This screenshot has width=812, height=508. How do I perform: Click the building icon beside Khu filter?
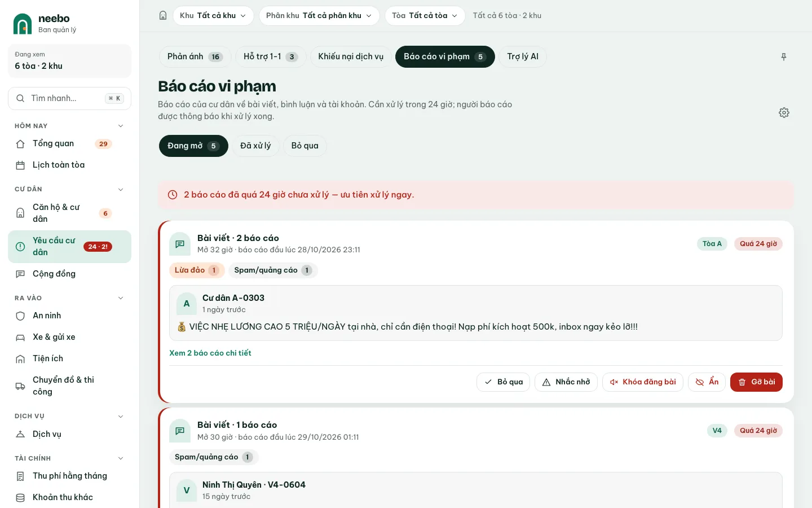point(163,16)
